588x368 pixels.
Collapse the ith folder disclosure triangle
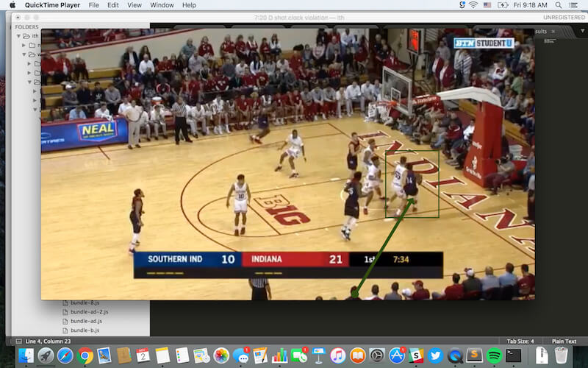click(x=18, y=36)
